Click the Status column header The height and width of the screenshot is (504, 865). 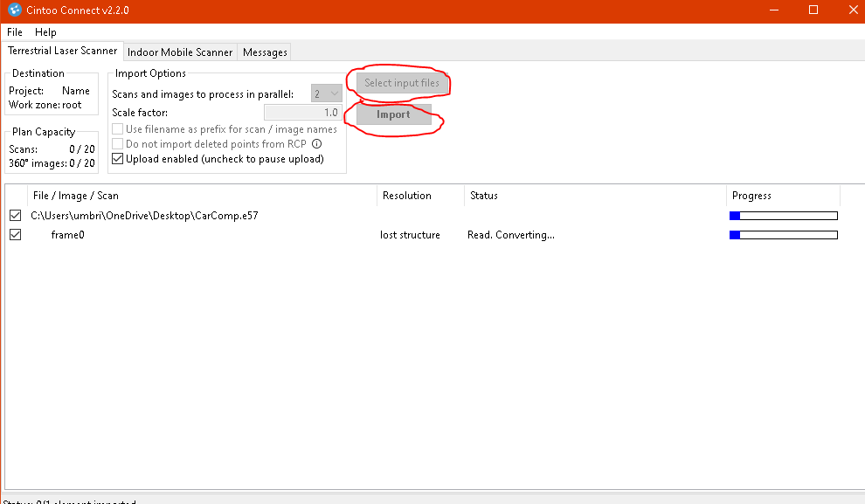[x=595, y=196]
